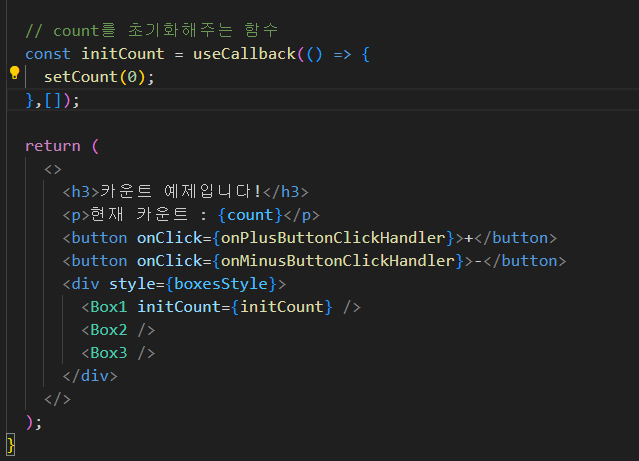Click the final closing curly brace

pyautogui.click(x=11, y=445)
